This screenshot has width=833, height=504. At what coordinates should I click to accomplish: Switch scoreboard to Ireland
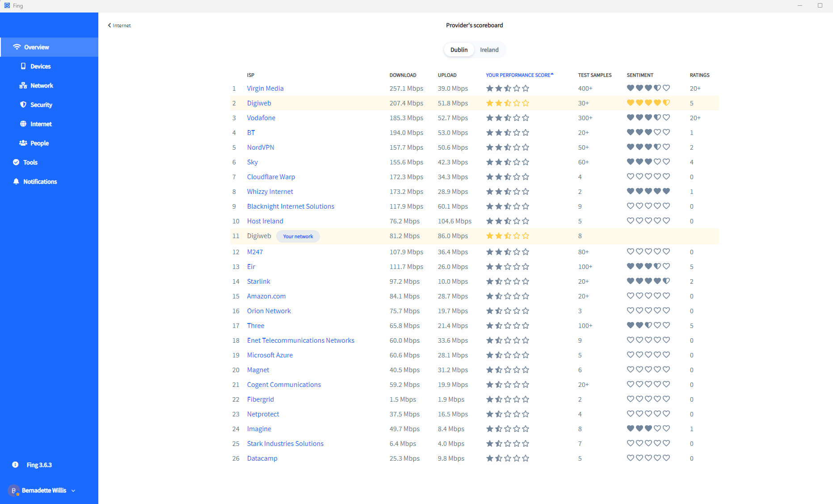point(489,50)
